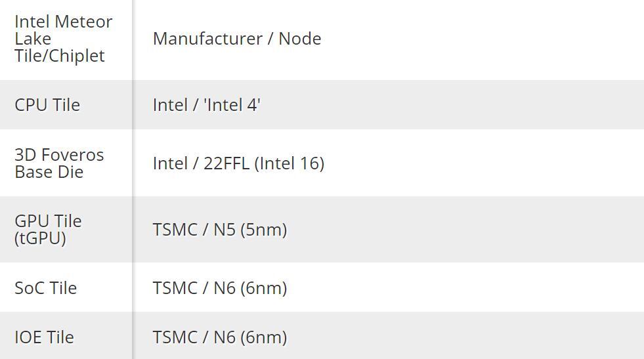The height and width of the screenshot is (359, 644).
Task: Select the 'CPU Tile' row label
Action: click(47, 105)
